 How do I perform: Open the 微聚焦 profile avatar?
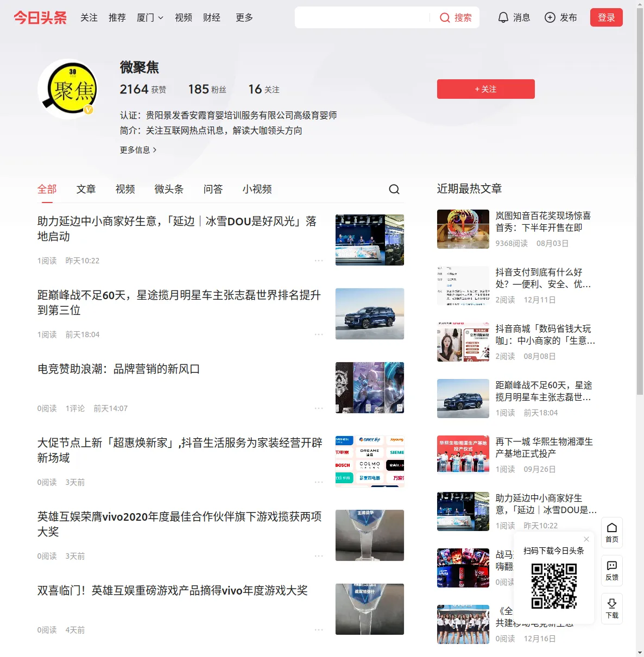68,89
